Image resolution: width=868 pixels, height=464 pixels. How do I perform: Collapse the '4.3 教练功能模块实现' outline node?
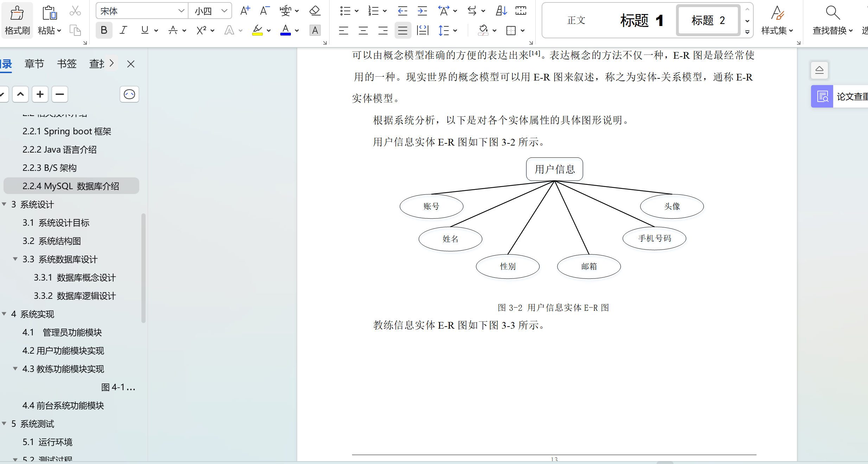pyautogui.click(x=15, y=369)
